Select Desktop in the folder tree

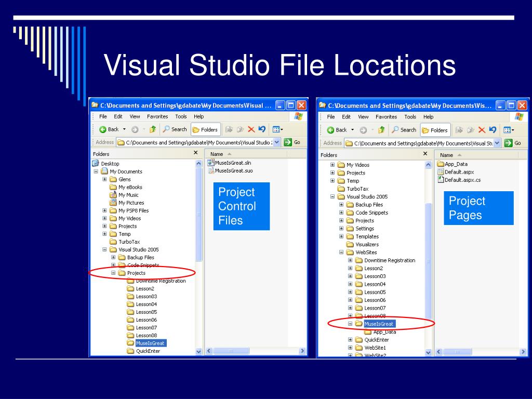[x=110, y=164]
